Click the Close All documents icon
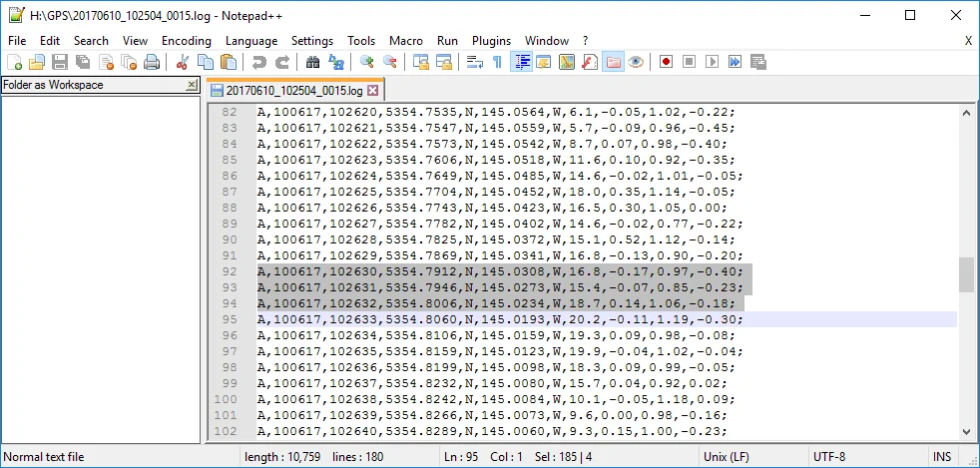 point(129,62)
